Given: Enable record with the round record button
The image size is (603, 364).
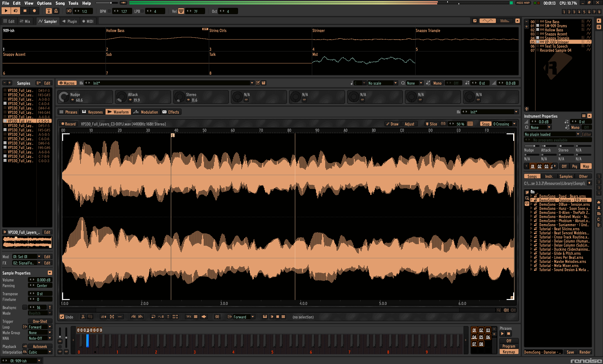Looking at the screenshot, I should coord(34,11).
